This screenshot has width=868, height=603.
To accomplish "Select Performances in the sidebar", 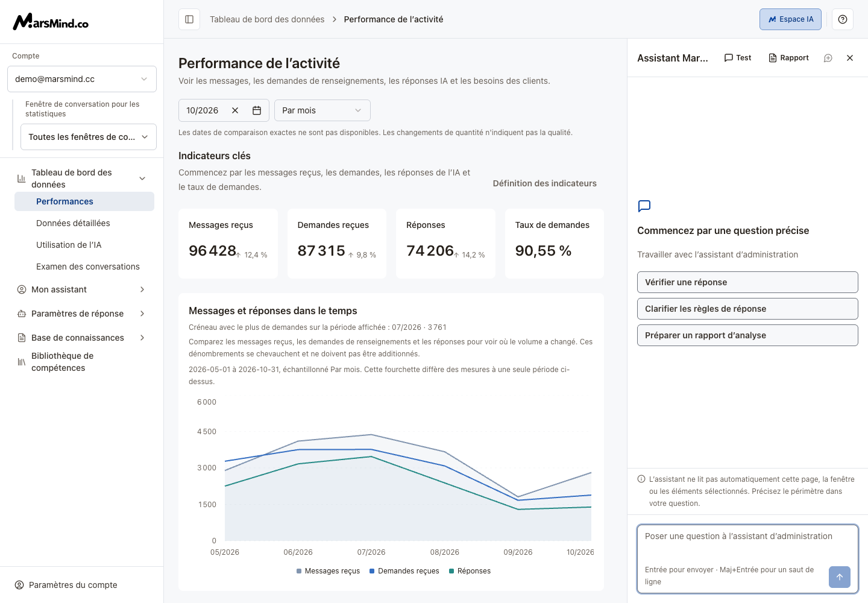I will pos(84,201).
